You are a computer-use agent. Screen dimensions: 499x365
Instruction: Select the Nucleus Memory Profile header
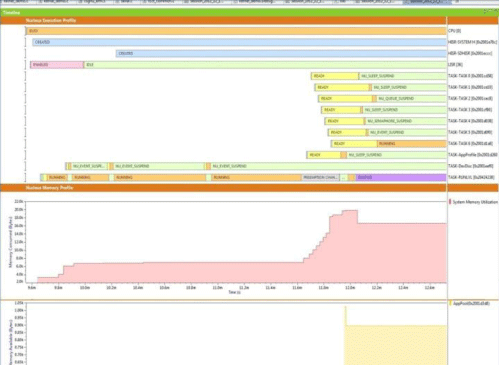223,188
